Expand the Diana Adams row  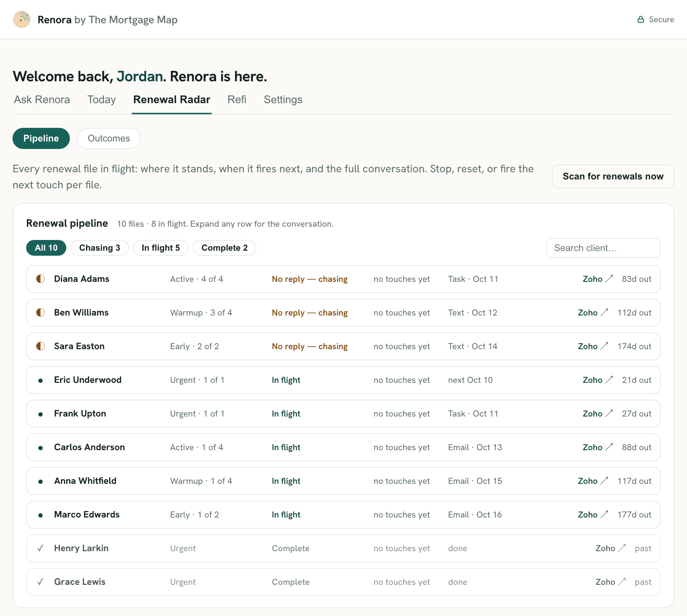(343, 279)
